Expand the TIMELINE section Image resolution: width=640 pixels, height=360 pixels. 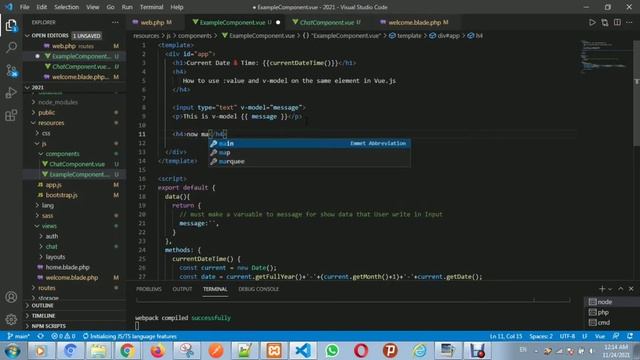tap(43, 316)
